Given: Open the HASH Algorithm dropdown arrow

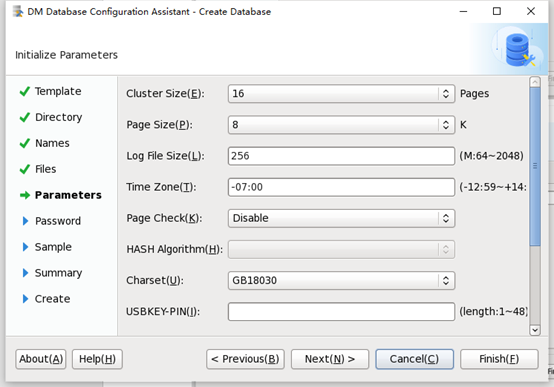Looking at the screenshot, I should 446,249.
